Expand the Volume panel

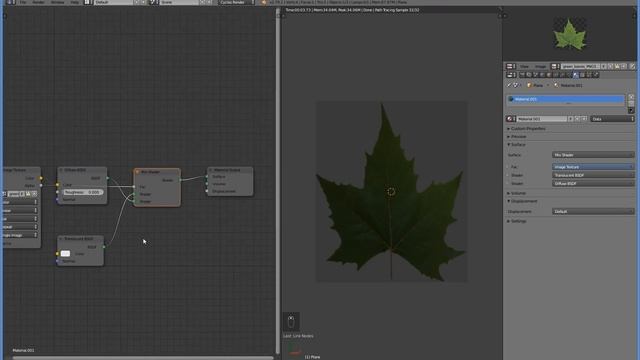pyautogui.click(x=516, y=193)
